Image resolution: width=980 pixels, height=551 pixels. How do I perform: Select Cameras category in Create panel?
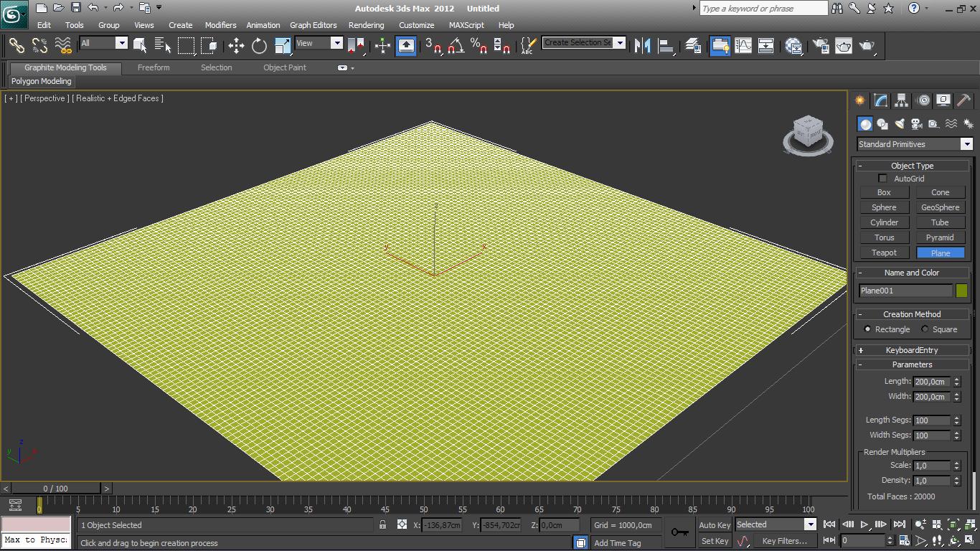(917, 124)
